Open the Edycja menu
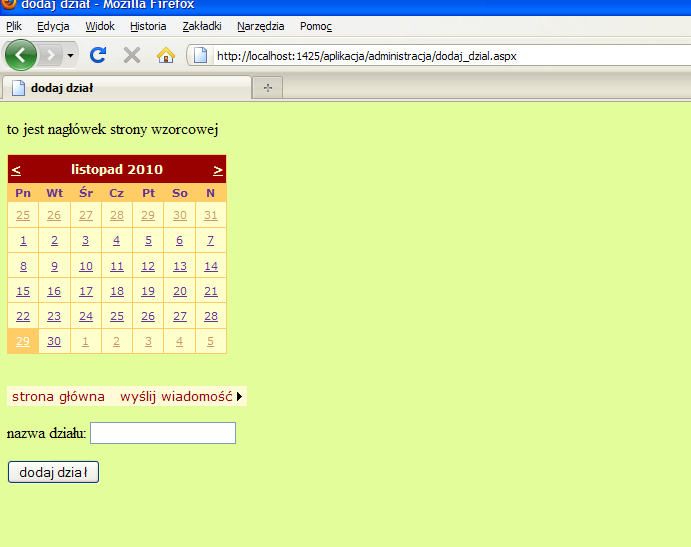 tap(53, 26)
